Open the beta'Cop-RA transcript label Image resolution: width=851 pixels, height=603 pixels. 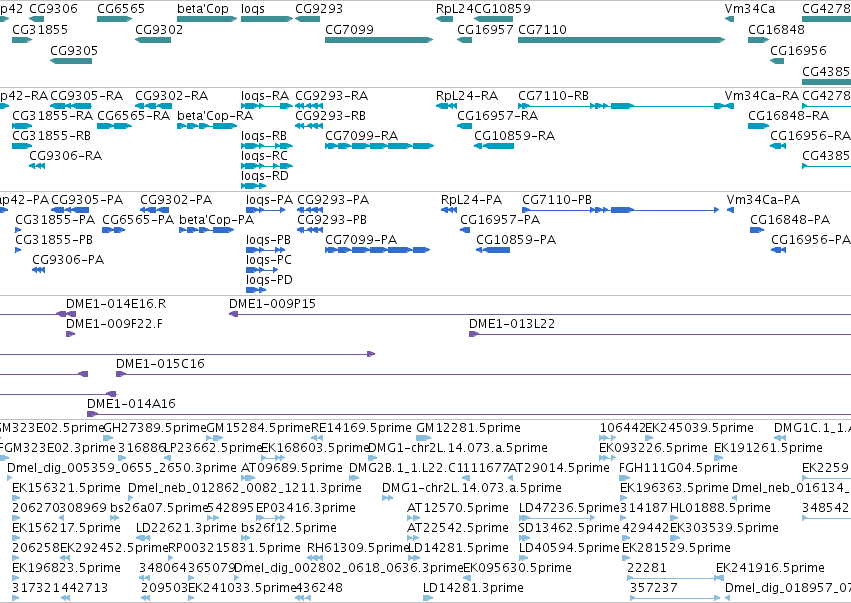(x=215, y=116)
